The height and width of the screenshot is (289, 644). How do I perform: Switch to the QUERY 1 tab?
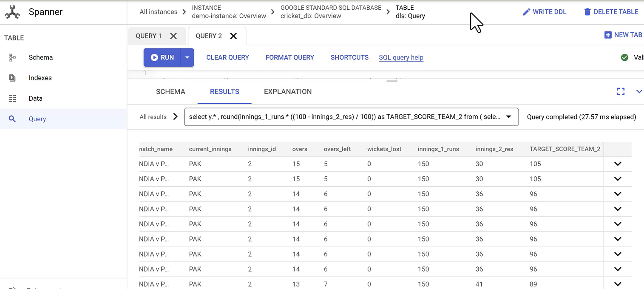tap(149, 36)
